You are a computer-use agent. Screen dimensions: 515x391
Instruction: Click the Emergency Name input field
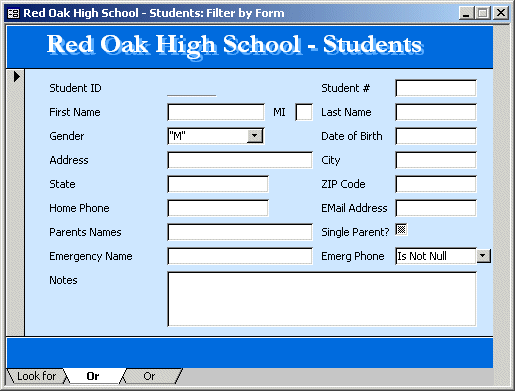coord(240,256)
